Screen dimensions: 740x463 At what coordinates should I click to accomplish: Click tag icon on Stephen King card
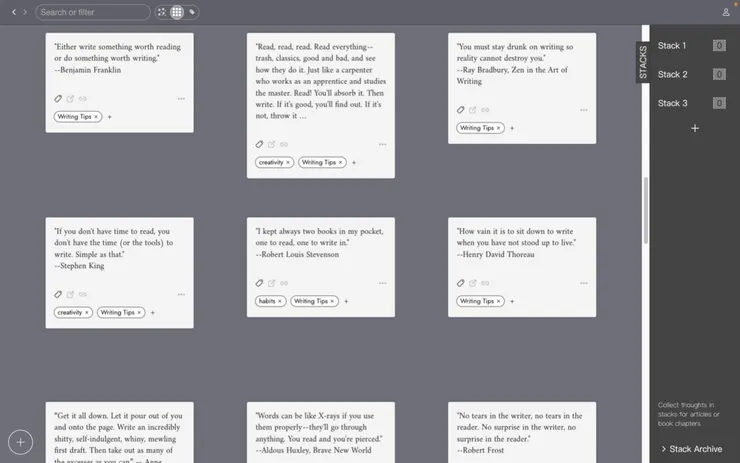[58, 295]
